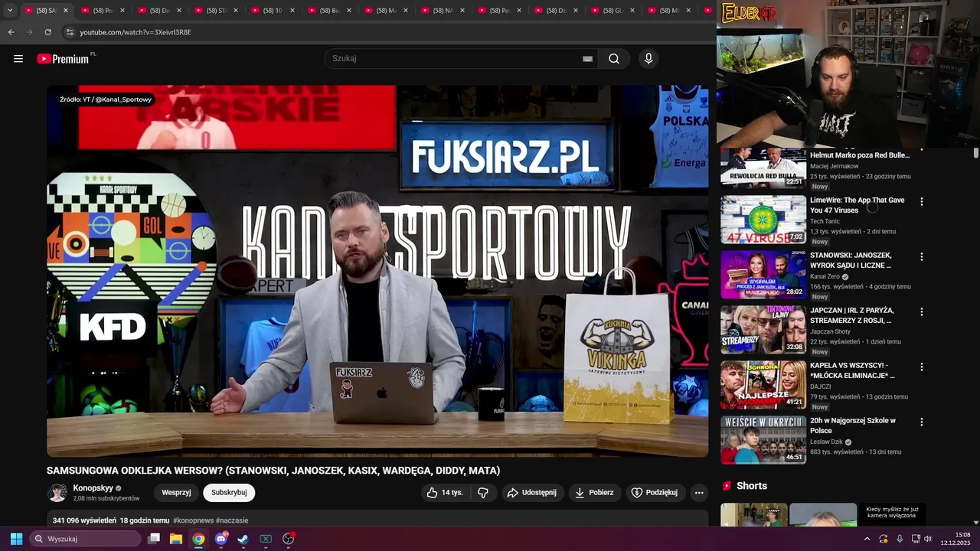
Task: Open options menu for LimeWire video
Action: (x=921, y=201)
